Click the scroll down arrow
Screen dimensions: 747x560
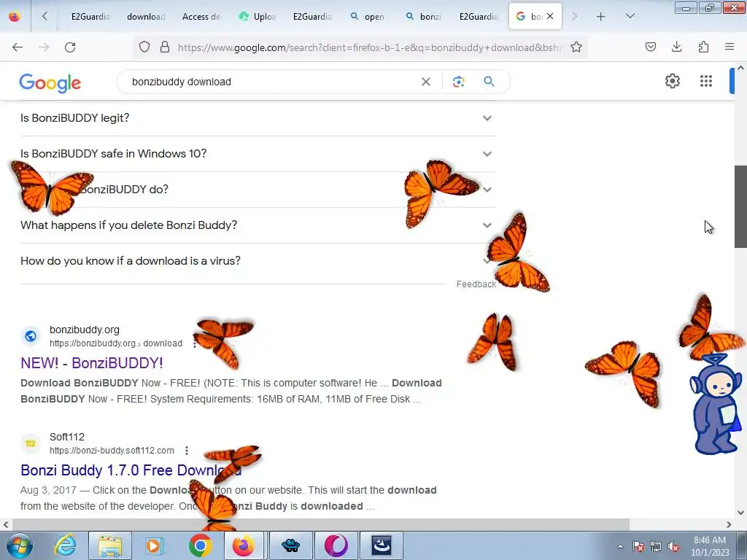(740, 513)
